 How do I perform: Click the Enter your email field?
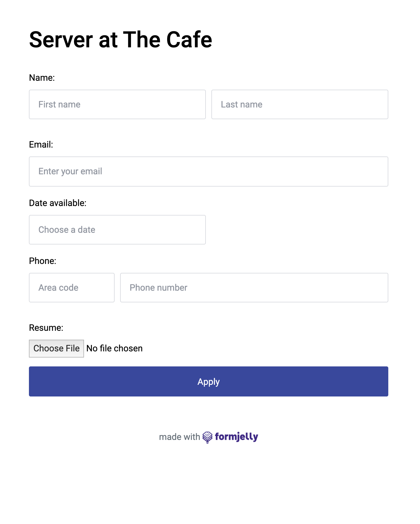[x=208, y=171]
